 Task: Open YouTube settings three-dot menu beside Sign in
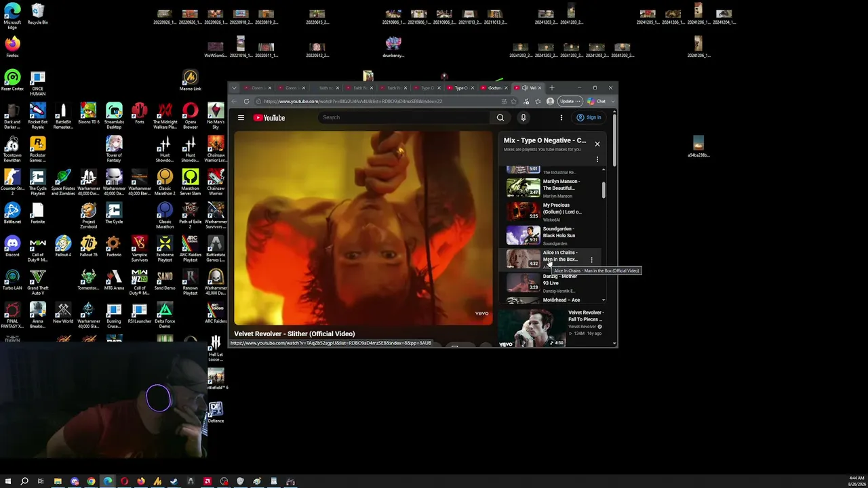tap(561, 118)
